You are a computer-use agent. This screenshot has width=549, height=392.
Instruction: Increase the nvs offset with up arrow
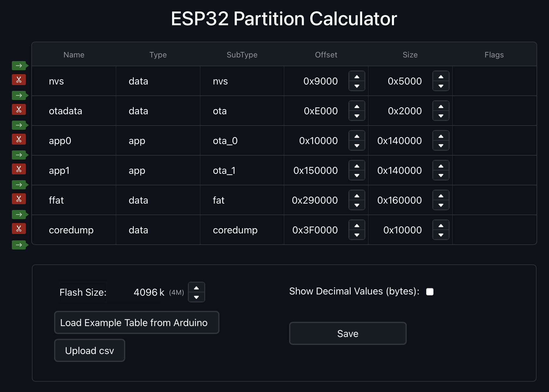click(x=357, y=77)
